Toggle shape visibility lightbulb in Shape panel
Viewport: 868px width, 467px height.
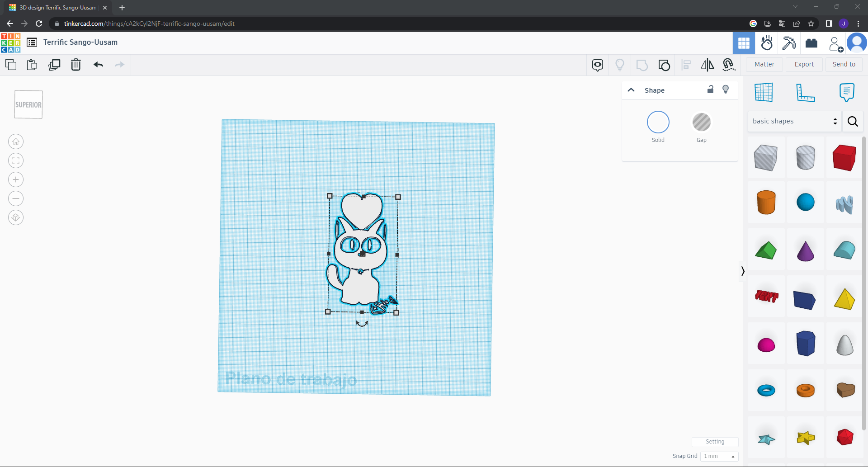coord(726,90)
